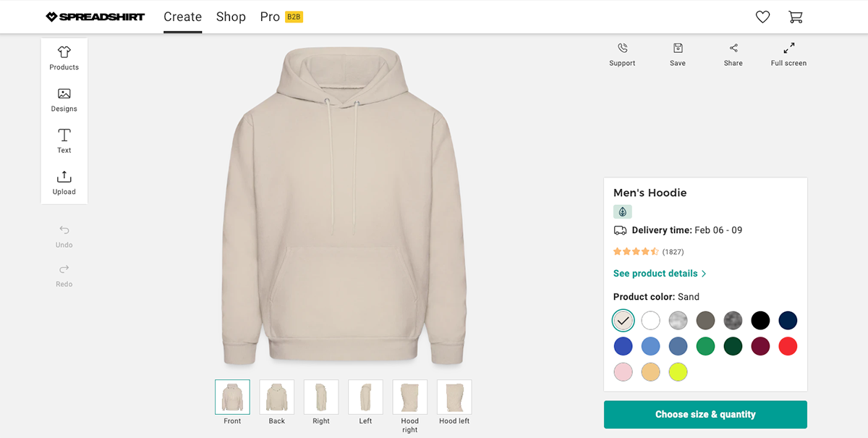Click the Support phone icon
Screen dimensions: 868x438
pyautogui.click(x=622, y=49)
